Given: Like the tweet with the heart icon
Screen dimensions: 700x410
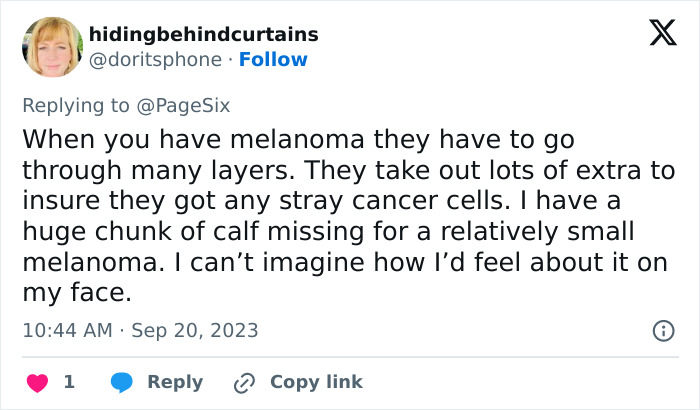Looking at the screenshot, I should (x=37, y=382).
